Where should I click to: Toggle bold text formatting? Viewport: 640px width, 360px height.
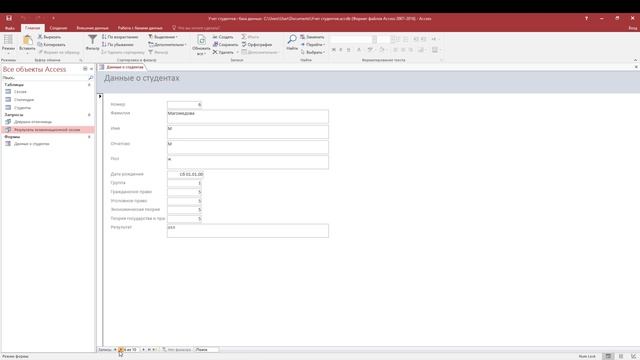(x=333, y=50)
